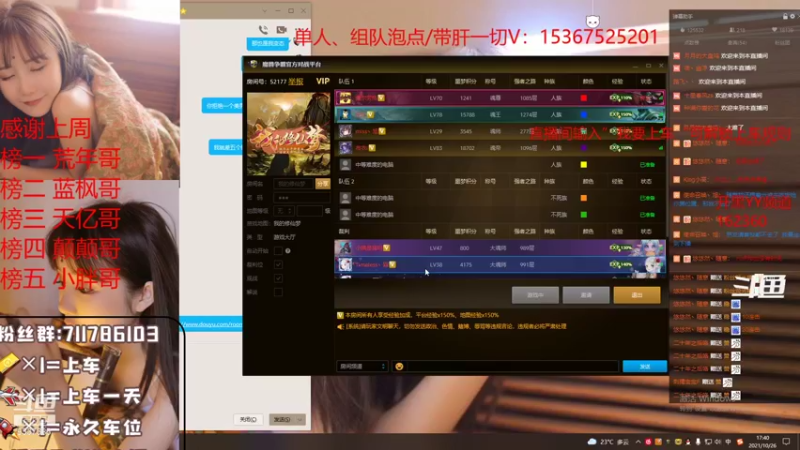Click the LV78 player's avatar
Viewport: 800px width, 450px height.
tap(345, 114)
